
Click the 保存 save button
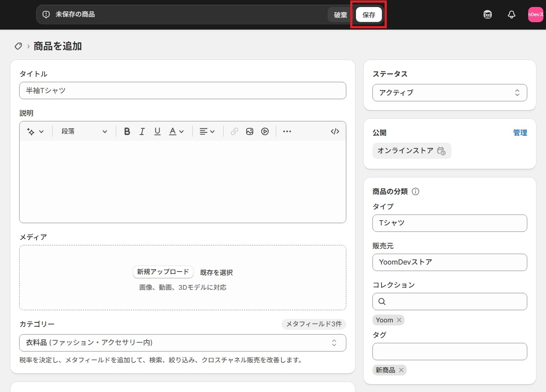click(368, 15)
